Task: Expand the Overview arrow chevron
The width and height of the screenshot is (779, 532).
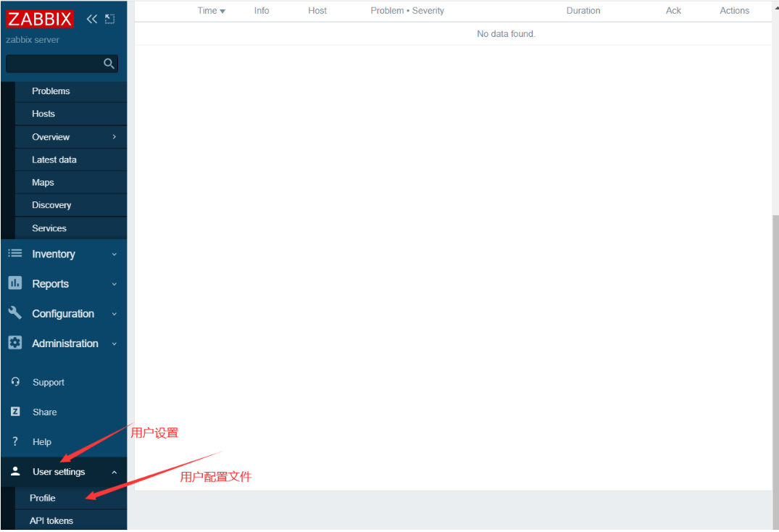Action: coord(114,136)
